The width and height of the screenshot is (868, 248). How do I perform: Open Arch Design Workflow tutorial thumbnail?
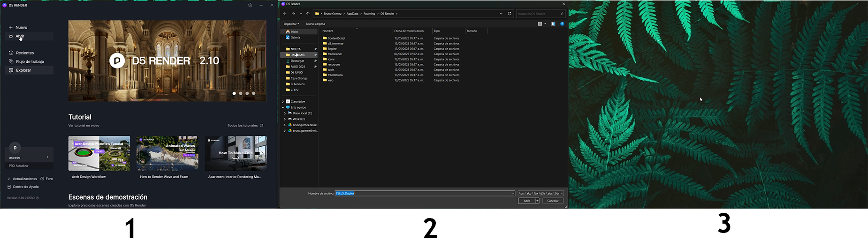pos(99,153)
